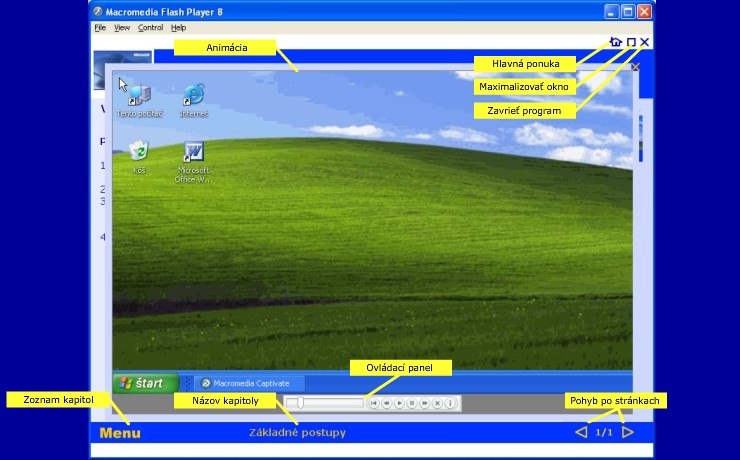This screenshot has width=740, height=460.
Task: Click the Flash Player title bar icon
Action: point(98,12)
